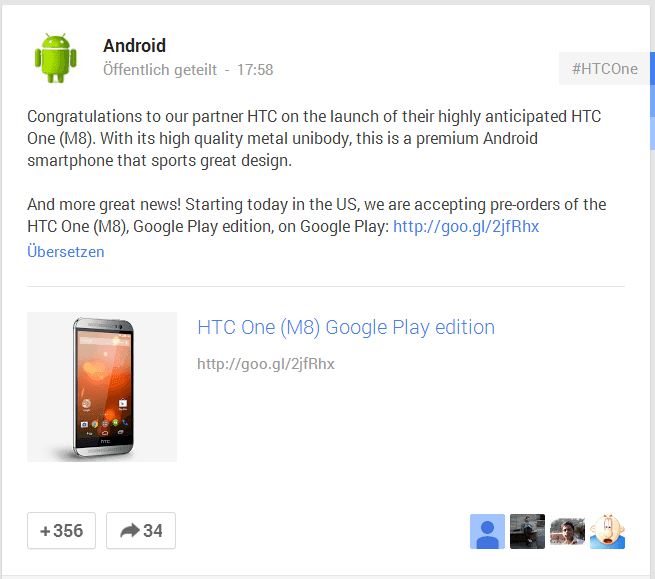
Task: Open the HTC One phone preview thumbnail
Action: coord(102,387)
